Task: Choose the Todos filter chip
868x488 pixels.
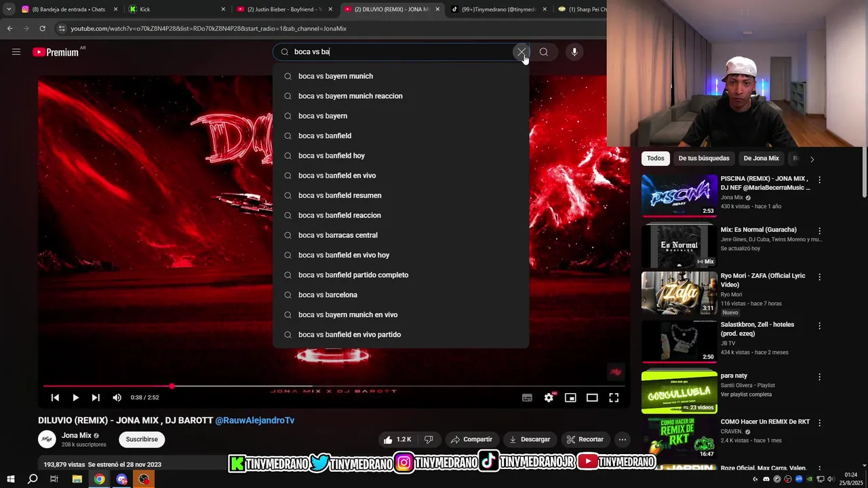Action: [x=656, y=159]
